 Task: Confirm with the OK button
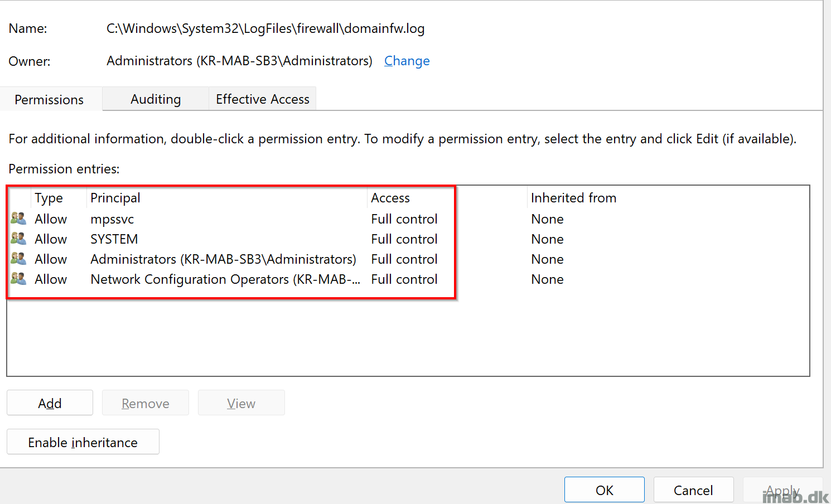click(x=604, y=490)
